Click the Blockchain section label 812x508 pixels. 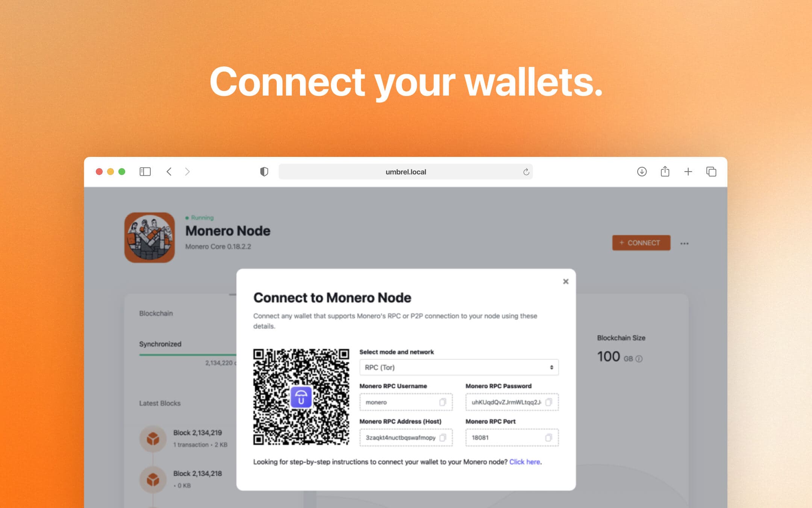156,313
